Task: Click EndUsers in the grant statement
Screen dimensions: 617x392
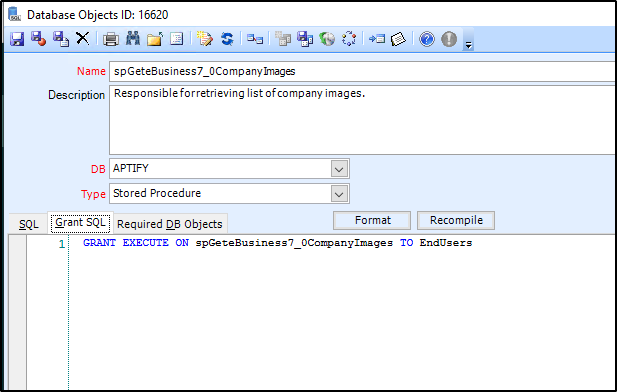Action: coord(446,242)
